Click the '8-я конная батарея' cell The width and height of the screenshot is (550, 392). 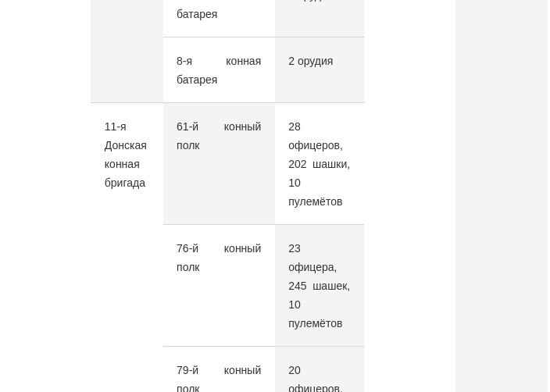pyautogui.click(x=219, y=70)
